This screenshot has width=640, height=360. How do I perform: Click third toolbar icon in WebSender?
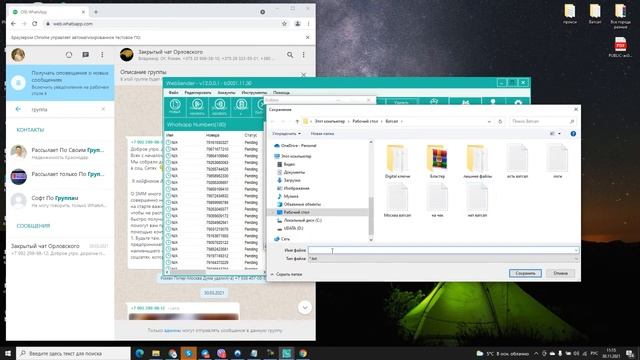219,107
